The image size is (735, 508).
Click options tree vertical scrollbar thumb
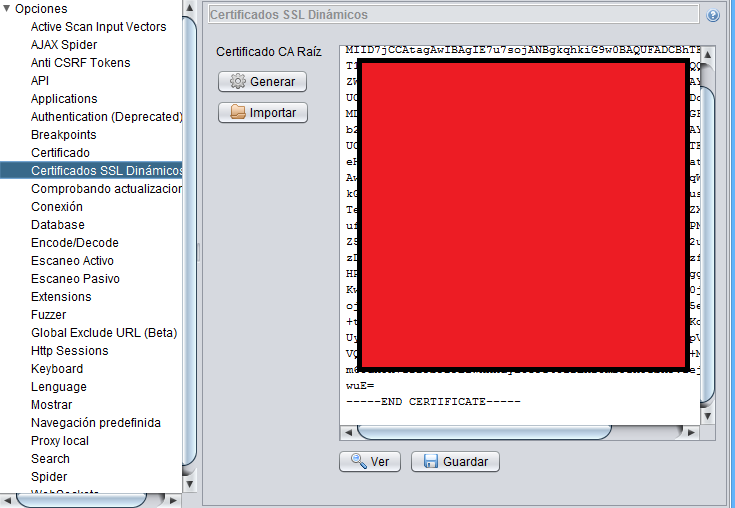tap(189, 241)
